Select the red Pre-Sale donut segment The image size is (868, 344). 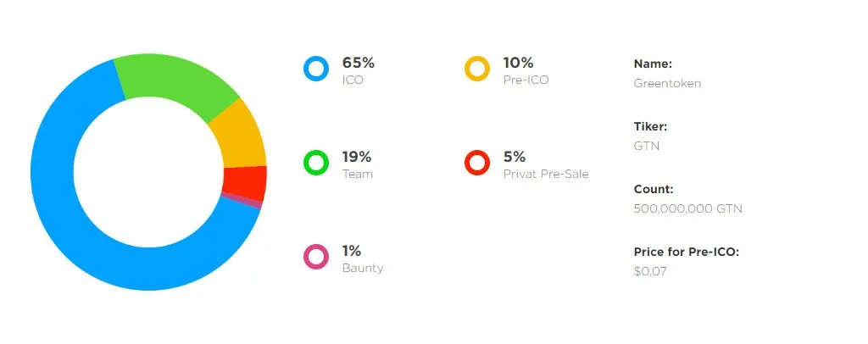245,182
